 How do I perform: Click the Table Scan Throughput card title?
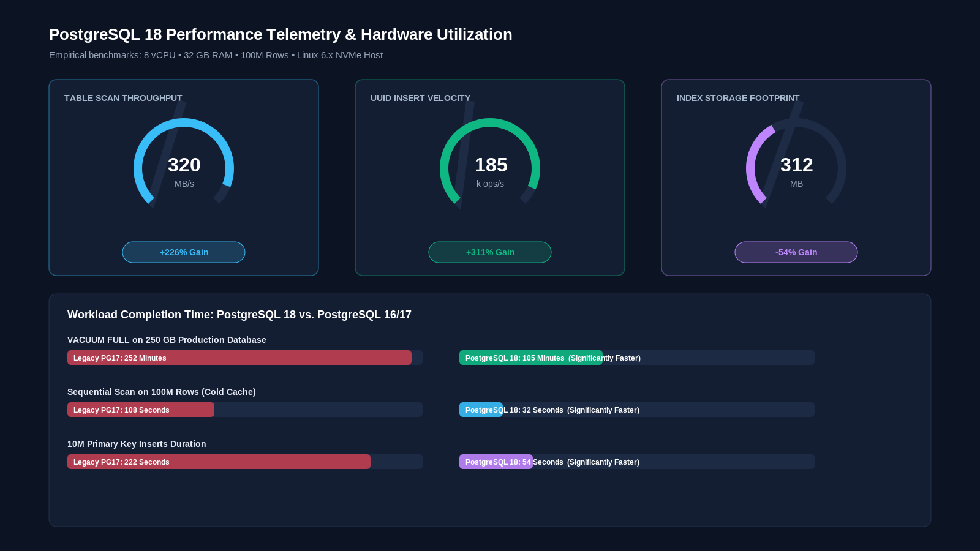tap(123, 98)
